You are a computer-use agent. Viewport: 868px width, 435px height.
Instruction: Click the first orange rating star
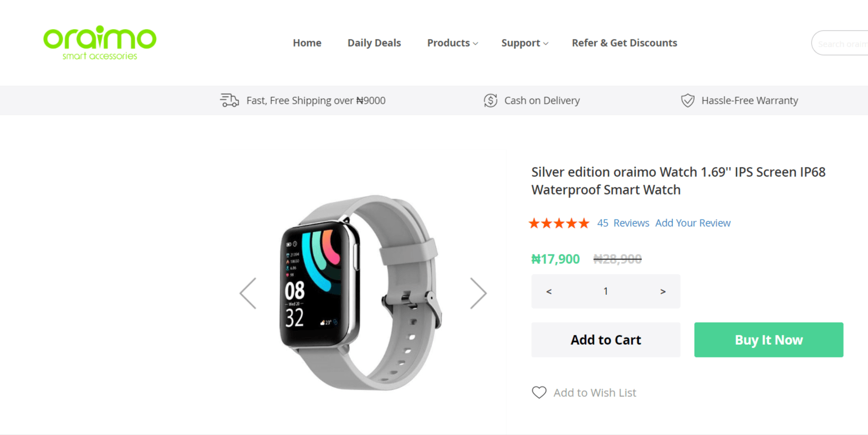(533, 223)
